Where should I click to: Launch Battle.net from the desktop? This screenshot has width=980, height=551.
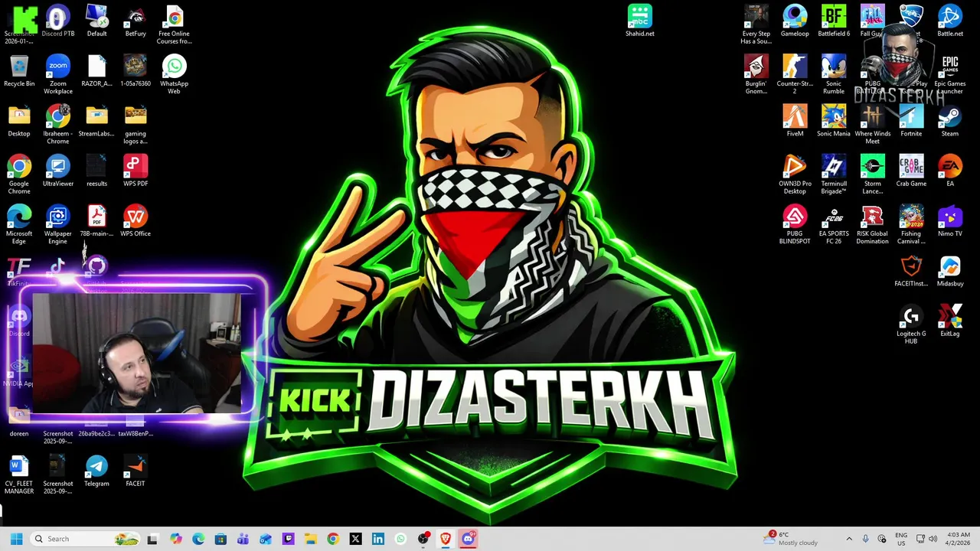point(949,21)
